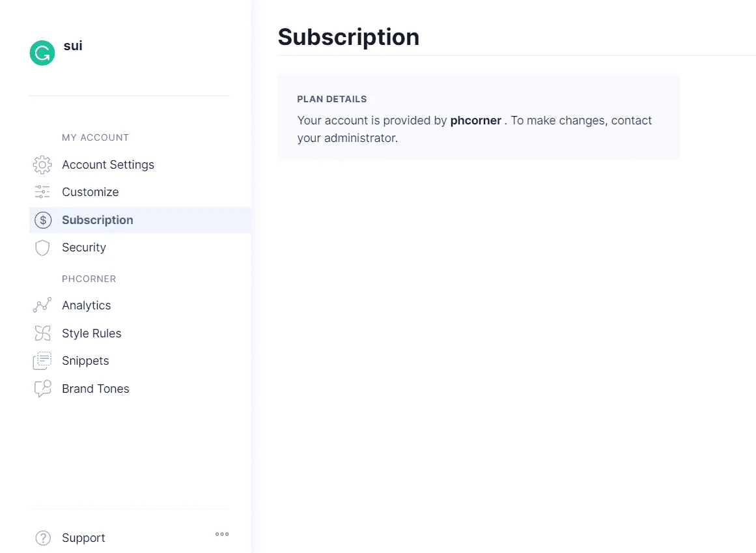Open the Support link
756x553 pixels.
[83, 538]
